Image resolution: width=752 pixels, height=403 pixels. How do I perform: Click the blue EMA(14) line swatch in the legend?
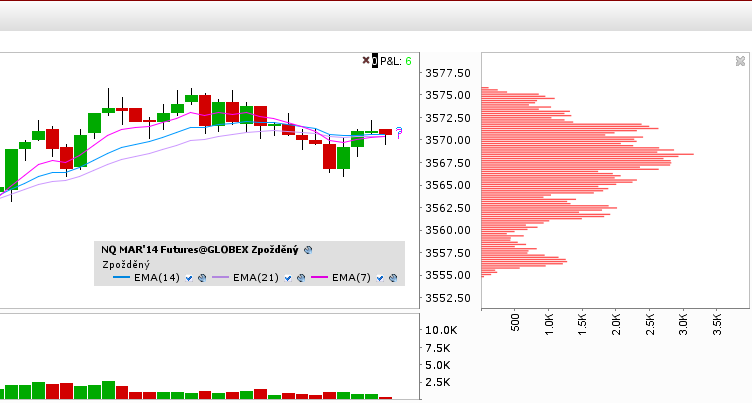tap(121, 278)
